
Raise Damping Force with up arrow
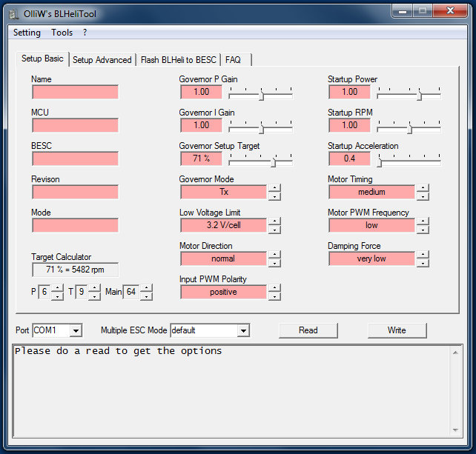point(423,255)
